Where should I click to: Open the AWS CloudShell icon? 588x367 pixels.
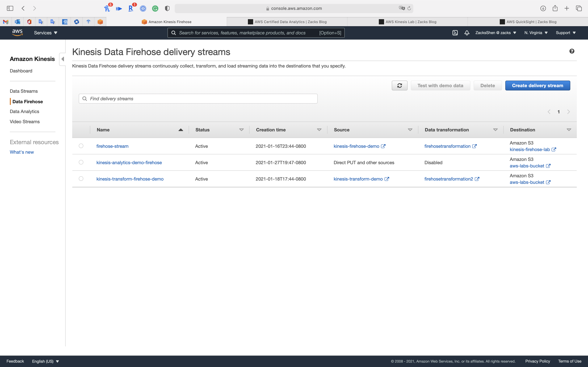(455, 33)
